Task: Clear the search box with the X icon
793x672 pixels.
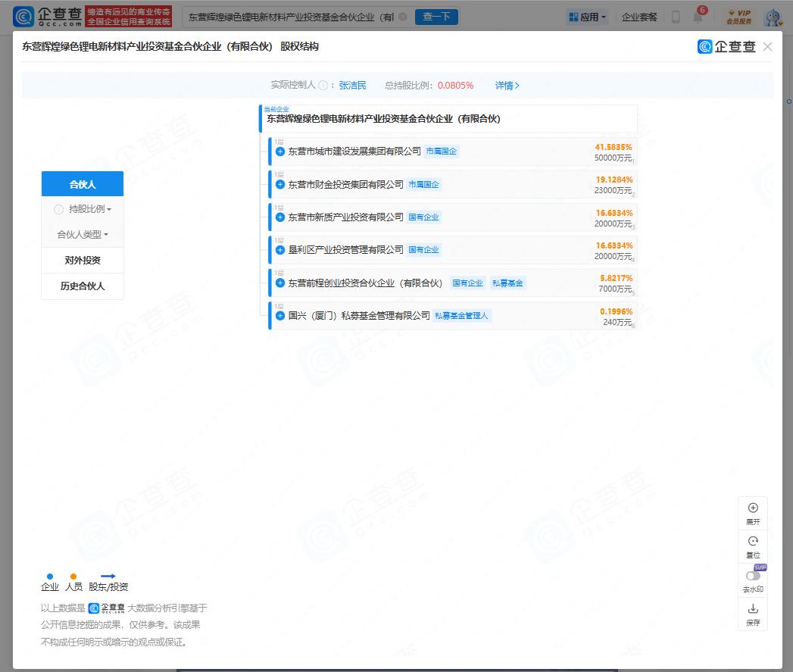Action: pos(402,17)
